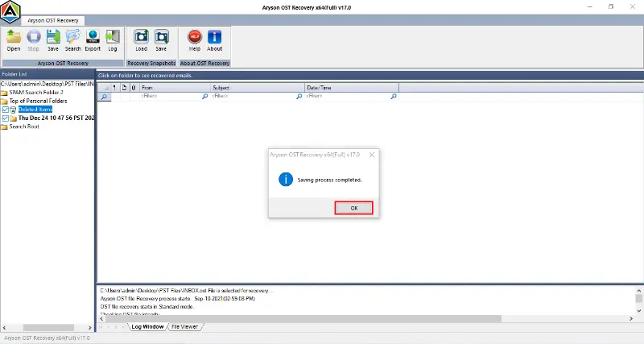This screenshot has width=644, height=344.
Task: Uncheck the Thu Dec 24 folder checkbox
Action: [x=6, y=118]
